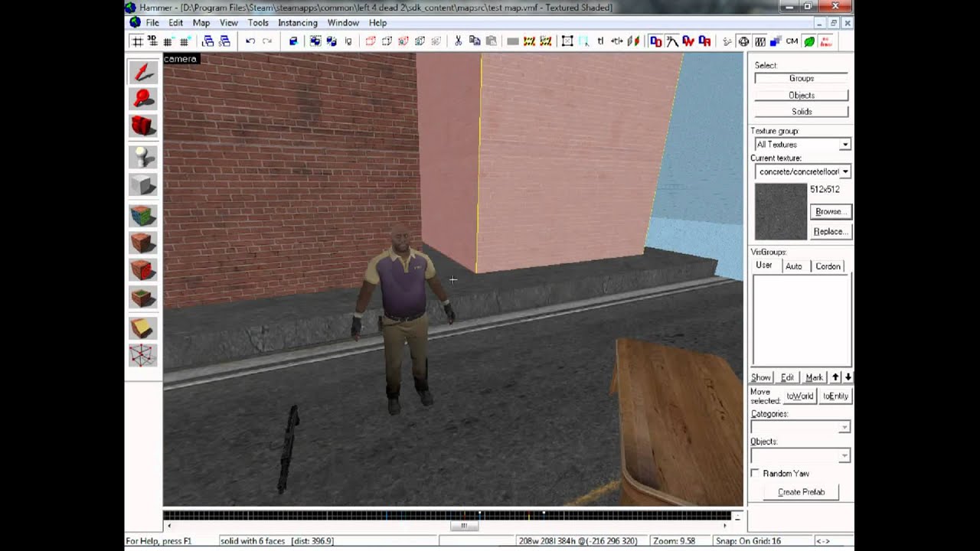The width and height of the screenshot is (980, 551).
Task: Select the Camera tool
Action: (143, 125)
